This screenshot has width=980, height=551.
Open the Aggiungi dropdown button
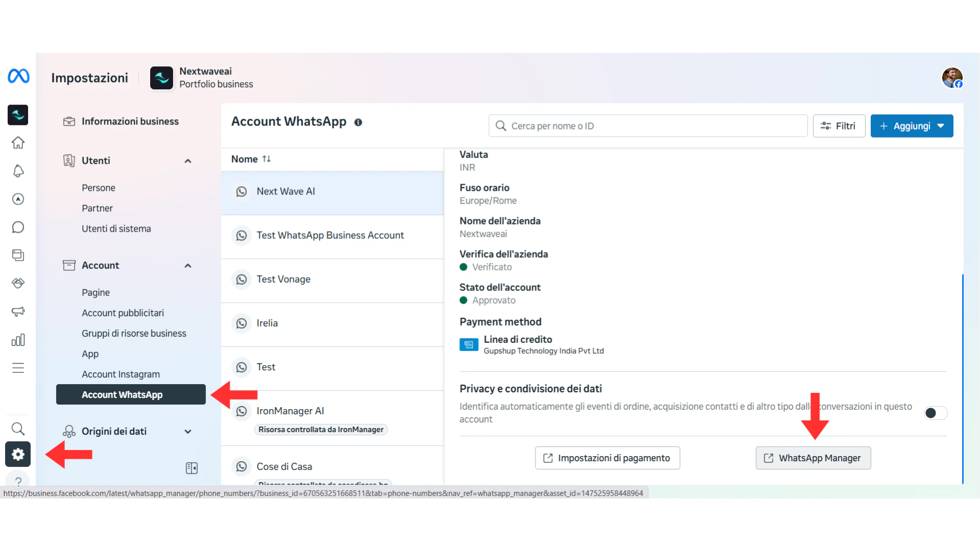(912, 126)
